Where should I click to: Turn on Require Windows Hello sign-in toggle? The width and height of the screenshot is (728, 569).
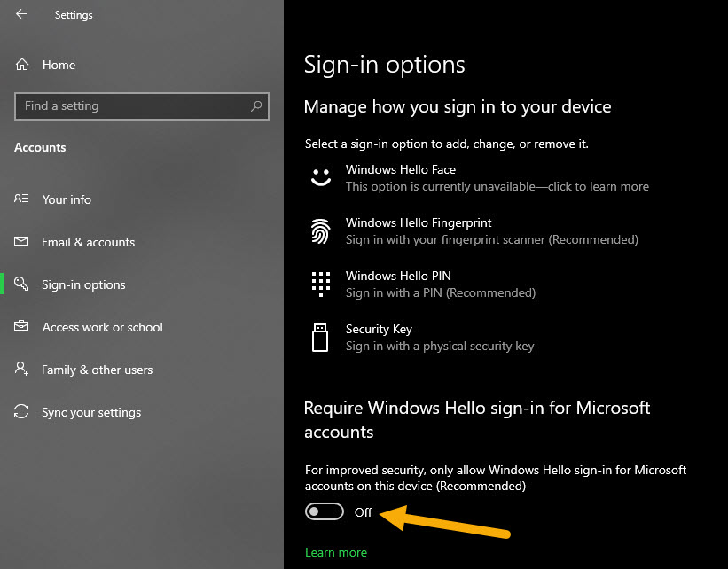(x=324, y=512)
